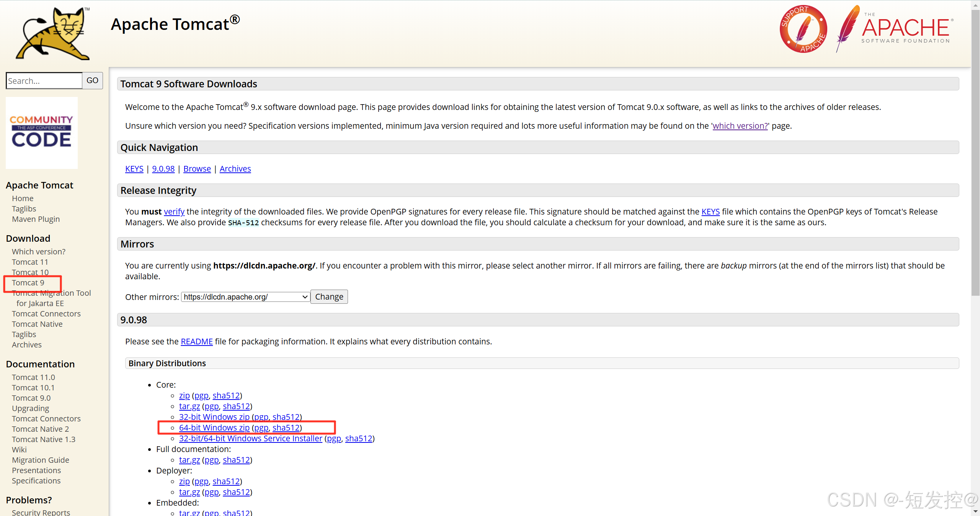This screenshot has width=980, height=516.
Task: Open the Home sidebar entry
Action: coord(22,198)
